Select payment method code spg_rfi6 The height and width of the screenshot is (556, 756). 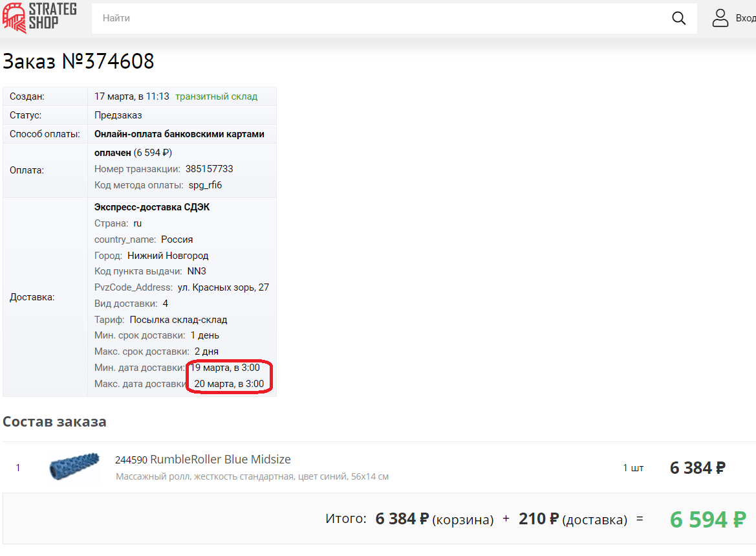coord(206,185)
